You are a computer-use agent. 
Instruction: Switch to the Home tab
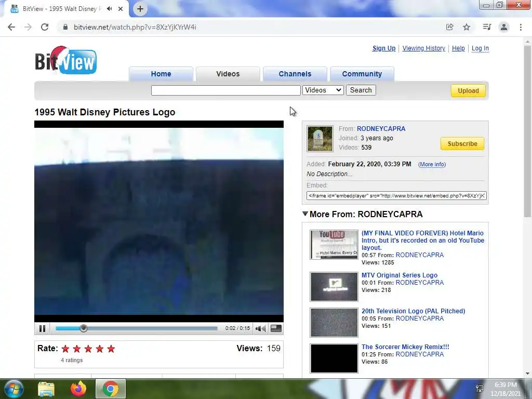tap(161, 74)
